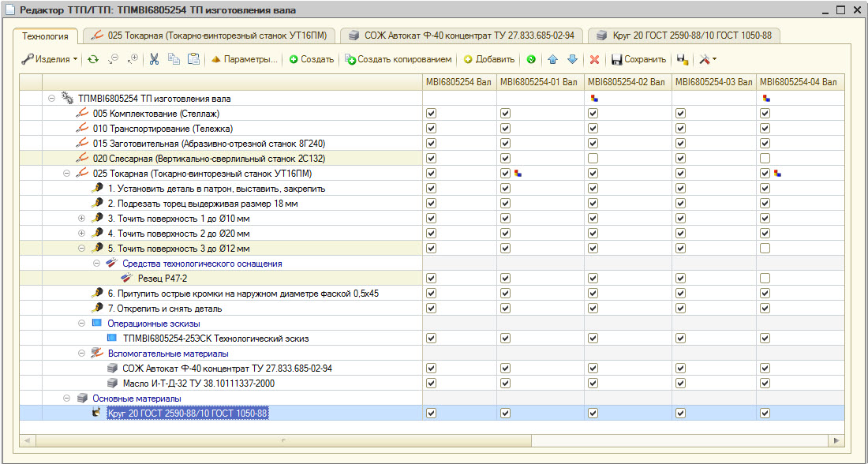Click the paste clipboard icon
The image size is (868, 464).
(x=193, y=59)
